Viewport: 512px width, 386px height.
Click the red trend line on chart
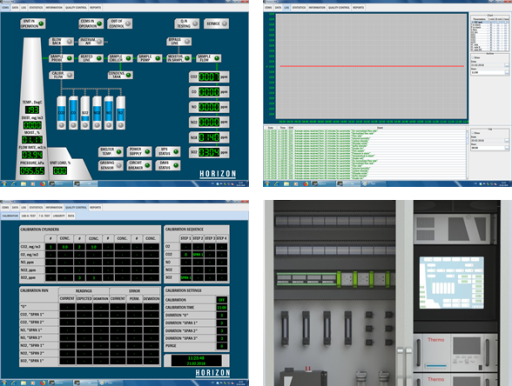coord(372,66)
